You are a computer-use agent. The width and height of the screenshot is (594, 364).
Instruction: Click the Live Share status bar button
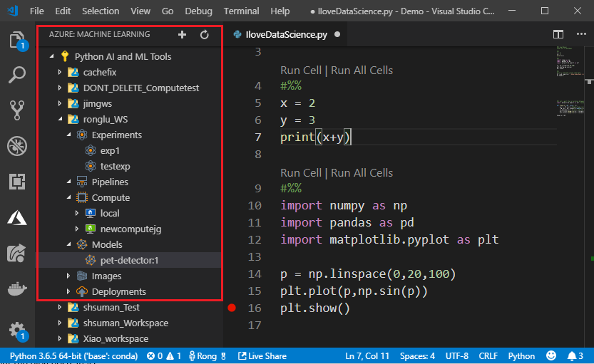[262, 355]
